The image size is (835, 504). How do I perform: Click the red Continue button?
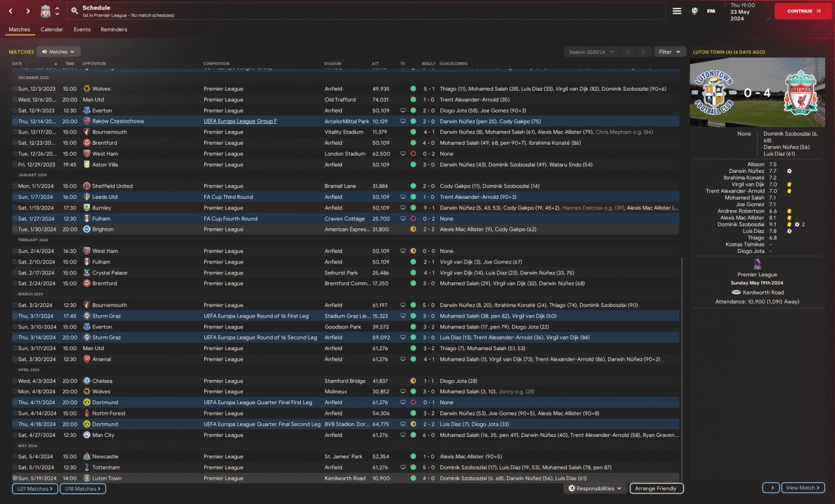pos(803,11)
